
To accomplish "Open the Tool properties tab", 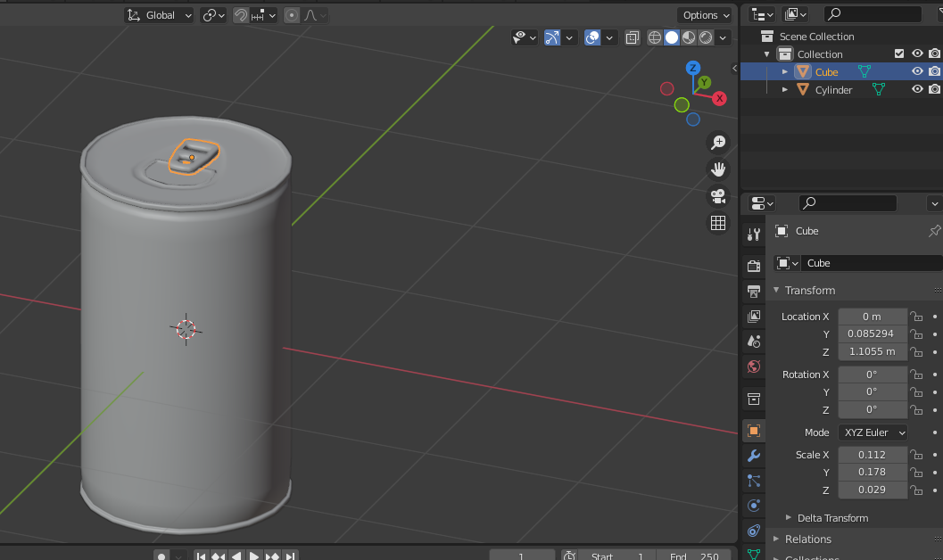I will tap(754, 235).
